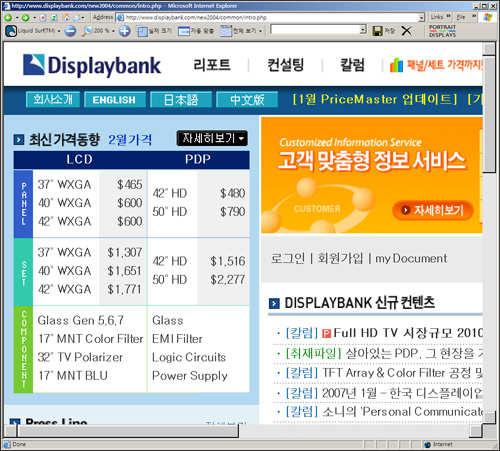This screenshot has width=500, height=451.
Task: Open the [취재파일] 살아있는 PDP link
Action: pyautogui.click(x=384, y=353)
